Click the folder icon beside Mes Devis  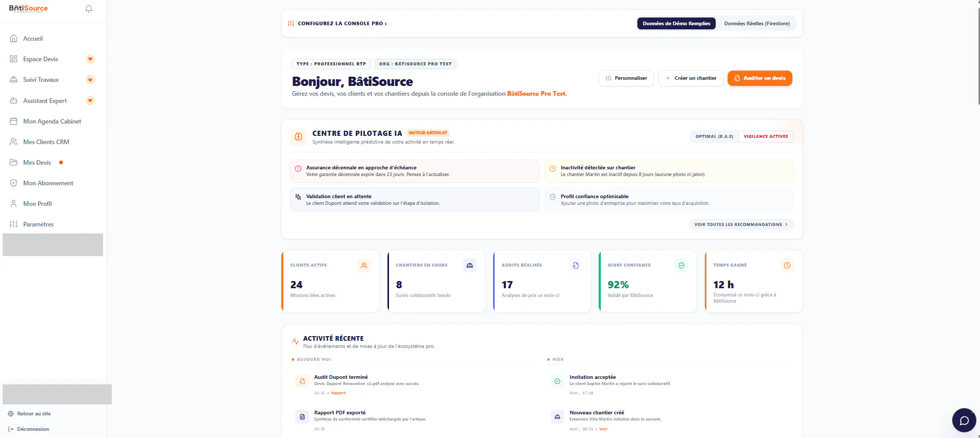pos(14,163)
